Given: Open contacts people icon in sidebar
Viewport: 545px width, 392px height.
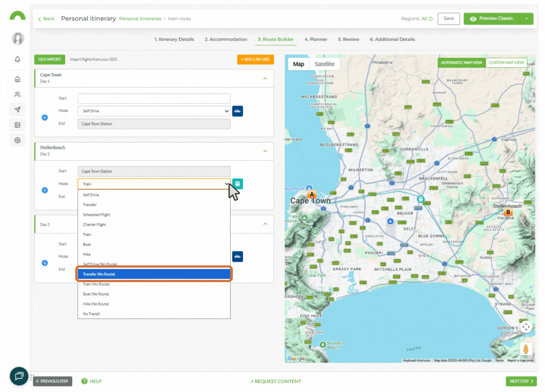Looking at the screenshot, I should (17, 94).
